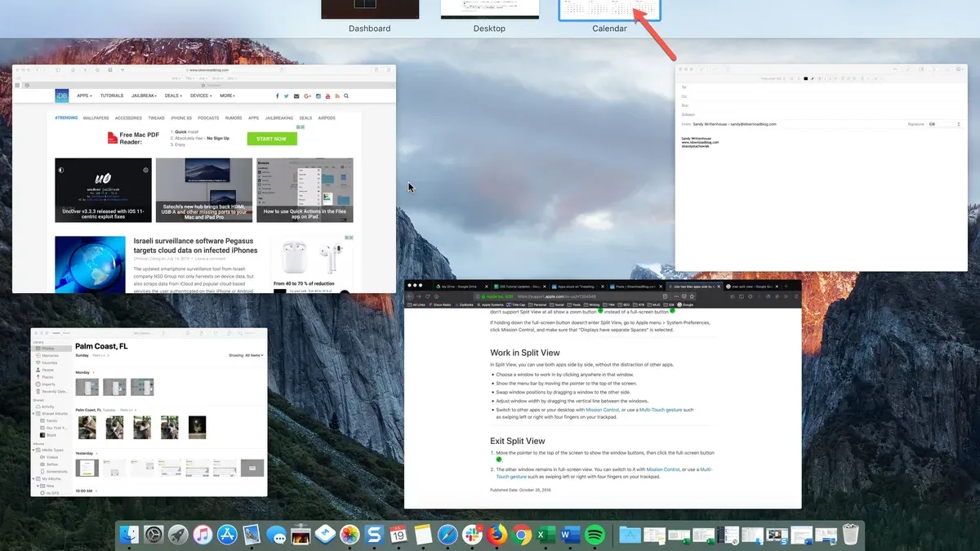Click the Subject field in Mail compose

pos(821,115)
